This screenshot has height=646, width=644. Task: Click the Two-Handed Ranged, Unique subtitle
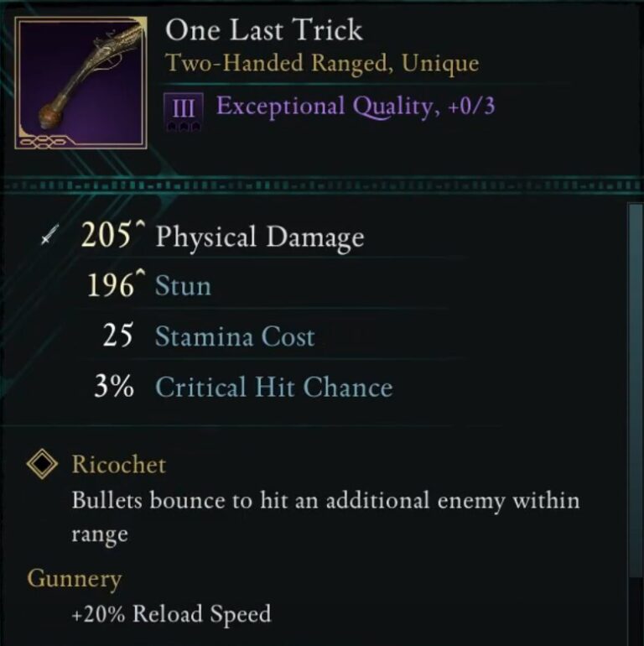click(322, 64)
